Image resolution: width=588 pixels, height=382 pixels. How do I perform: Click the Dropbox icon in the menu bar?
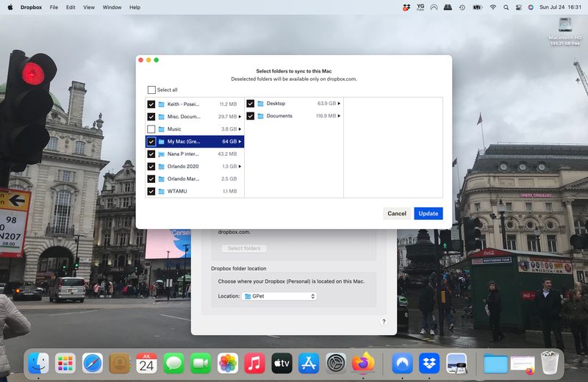tap(406, 7)
